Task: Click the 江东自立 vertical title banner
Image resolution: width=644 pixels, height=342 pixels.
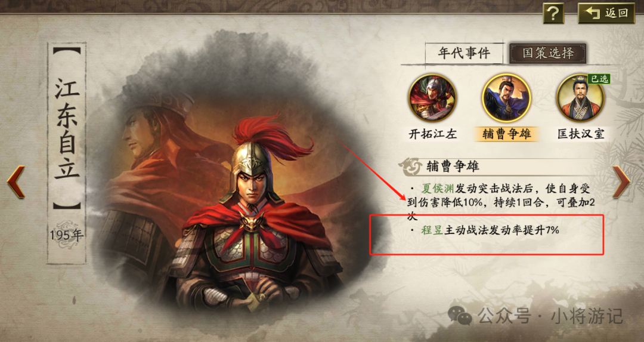Action: [67, 128]
